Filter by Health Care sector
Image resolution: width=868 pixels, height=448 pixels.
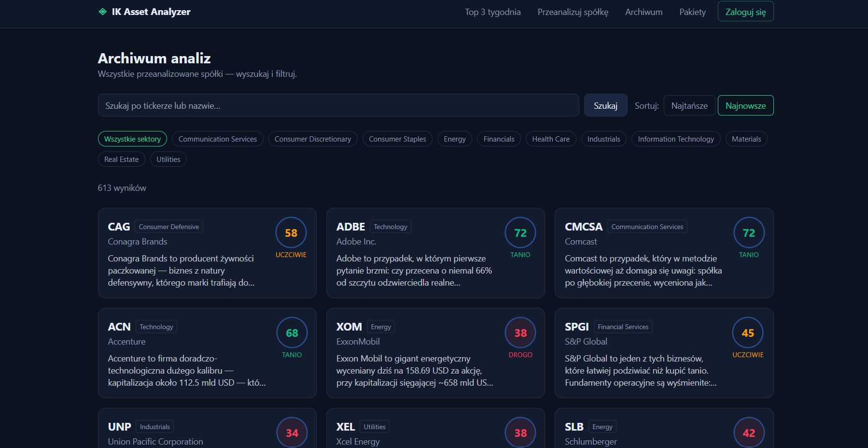pos(551,139)
